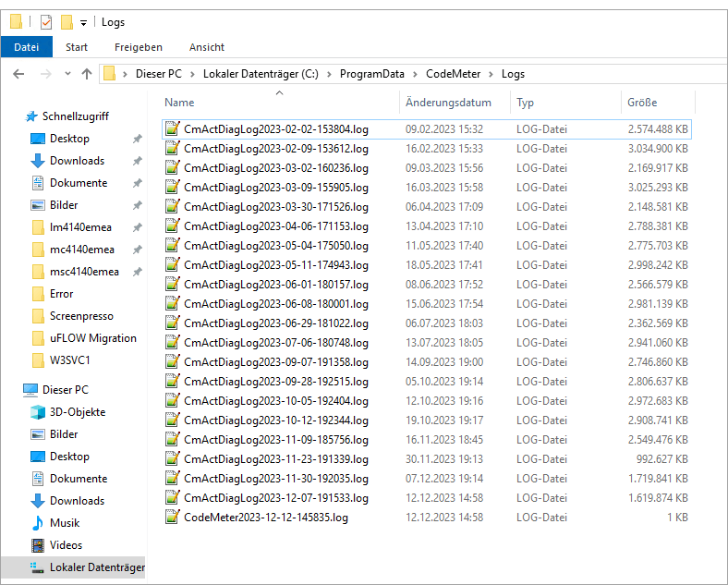Sort files by the Größe column header
Image resolution: width=728 pixels, height=585 pixels.
coord(642,103)
